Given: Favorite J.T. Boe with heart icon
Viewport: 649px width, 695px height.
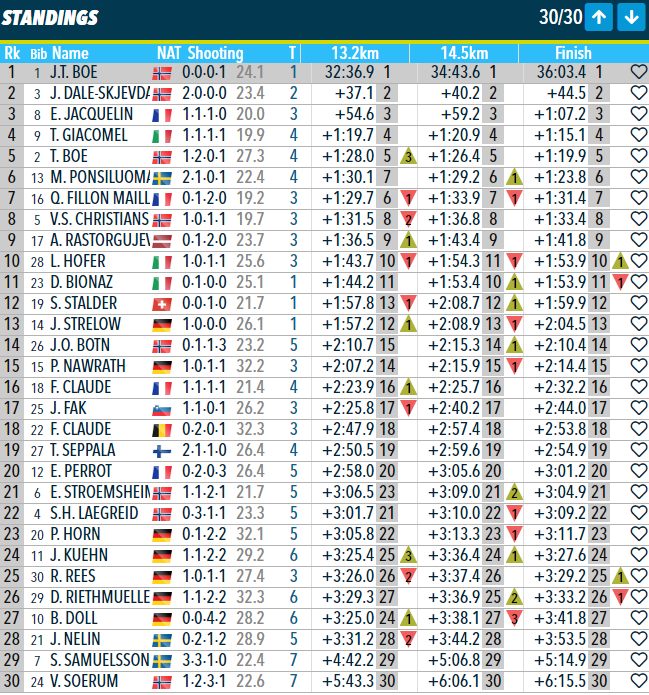Looking at the screenshot, I should [x=639, y=72].
